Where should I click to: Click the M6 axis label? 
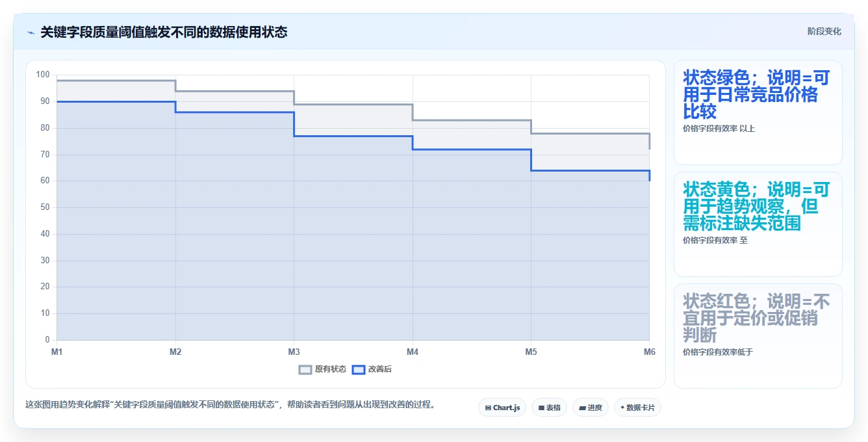pos(650,352)
